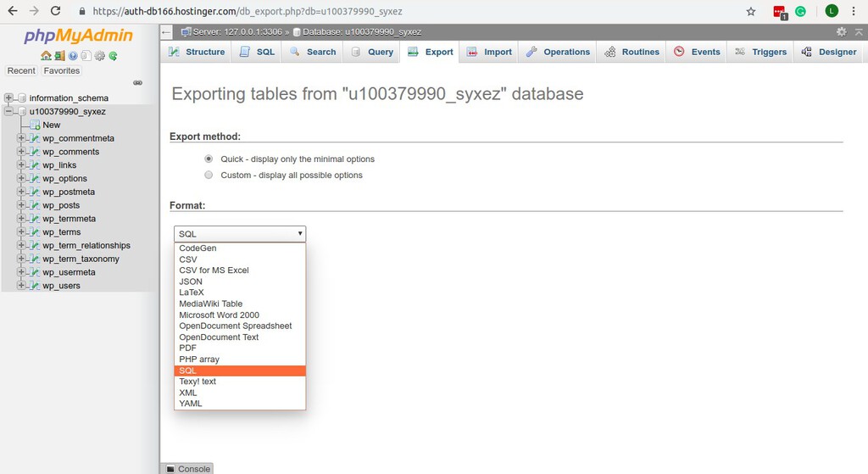Click the Favorites button
The width and height of the screenshot is (868, 474).
coord(61,71)
